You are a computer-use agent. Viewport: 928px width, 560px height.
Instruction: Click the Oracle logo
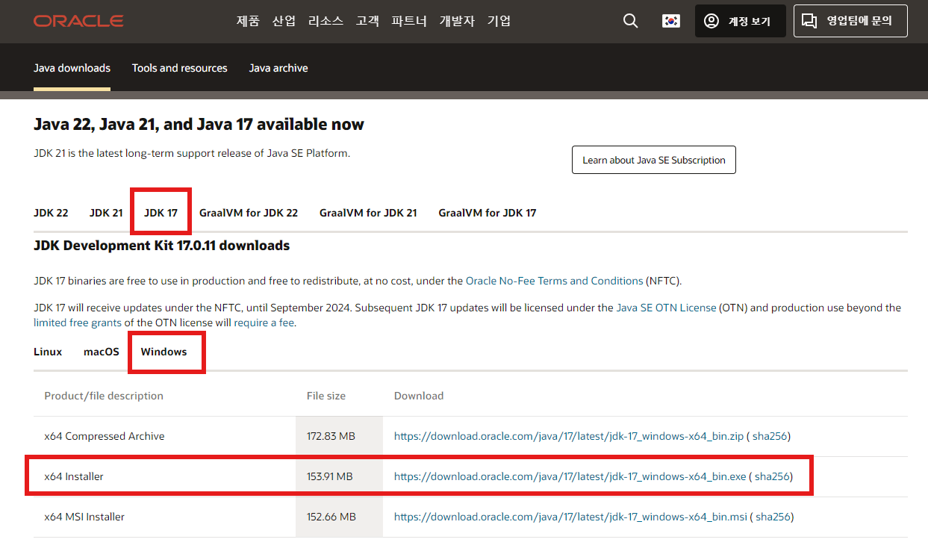tap(78, 21)
